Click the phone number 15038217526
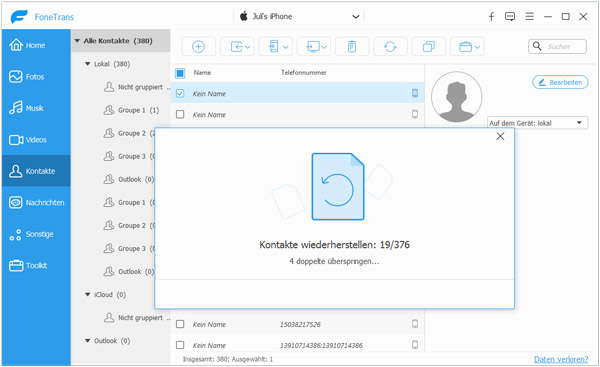 click(x=300, y=325)
